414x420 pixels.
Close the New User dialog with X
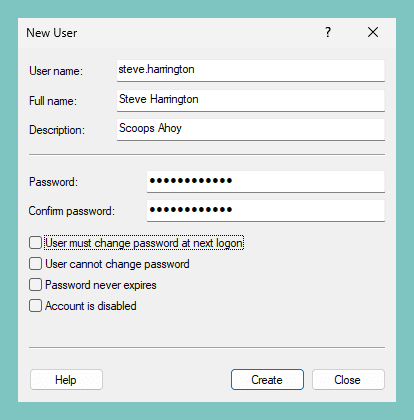pos(373,32)
